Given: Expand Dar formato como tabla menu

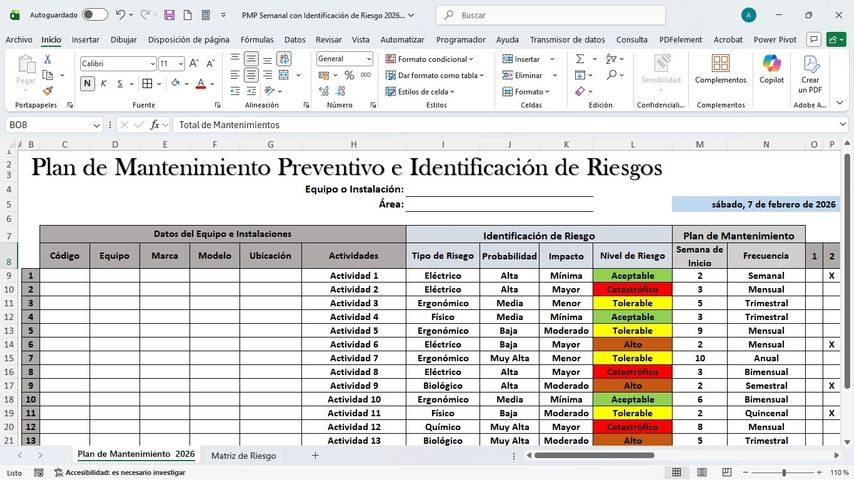Looking at the screenshot, I should click(x=435, y=75).
